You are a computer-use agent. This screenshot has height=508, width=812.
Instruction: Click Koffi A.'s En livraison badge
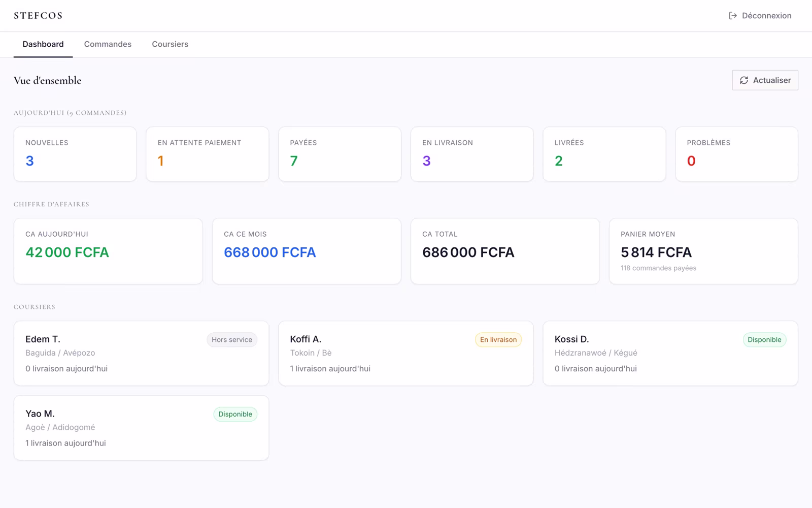pyautogui.click(x=498, y=340)
